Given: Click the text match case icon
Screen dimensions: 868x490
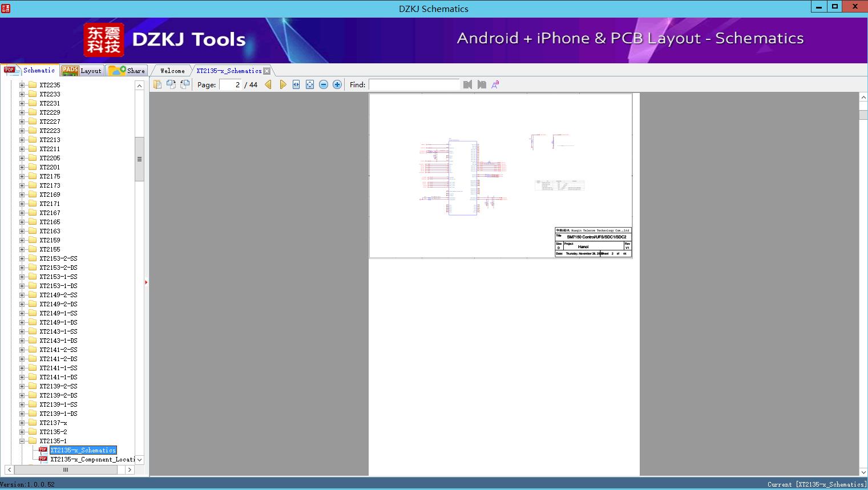Looking at the screenshot, I should point(495,84).
